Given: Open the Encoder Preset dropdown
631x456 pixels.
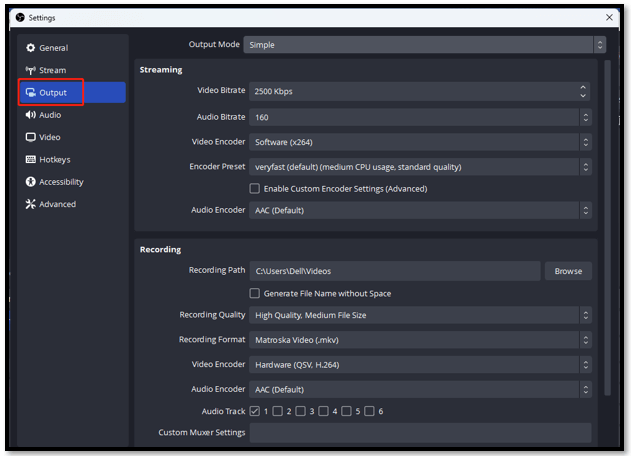Looking at the screenshot, I should 420,167.
